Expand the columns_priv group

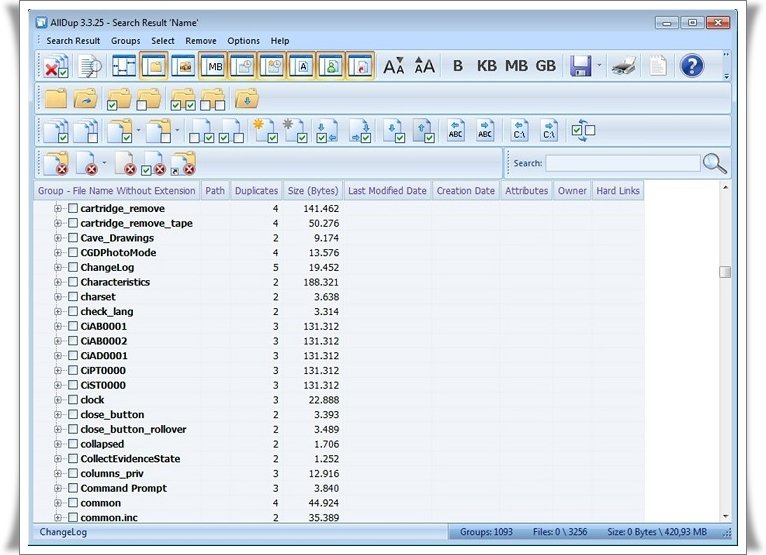tap(58, 473)
